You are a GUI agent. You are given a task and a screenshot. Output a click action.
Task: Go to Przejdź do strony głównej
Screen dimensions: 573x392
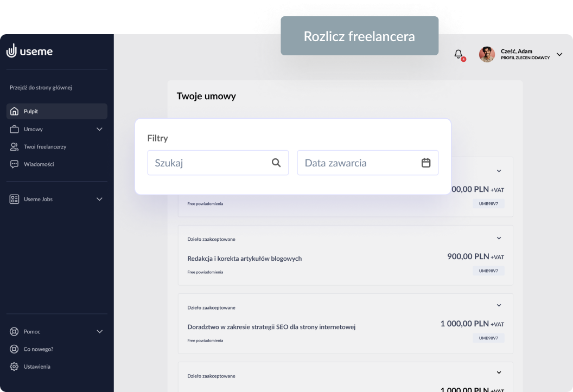click(41, 87)
